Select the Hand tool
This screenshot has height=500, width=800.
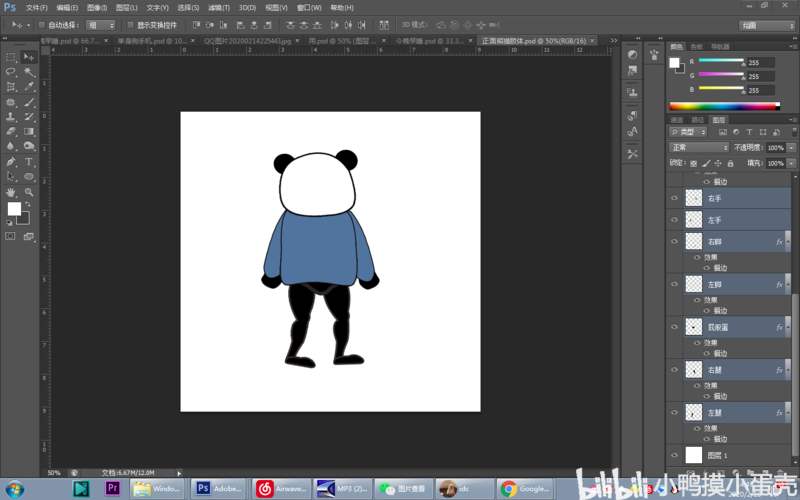[11, 192]
